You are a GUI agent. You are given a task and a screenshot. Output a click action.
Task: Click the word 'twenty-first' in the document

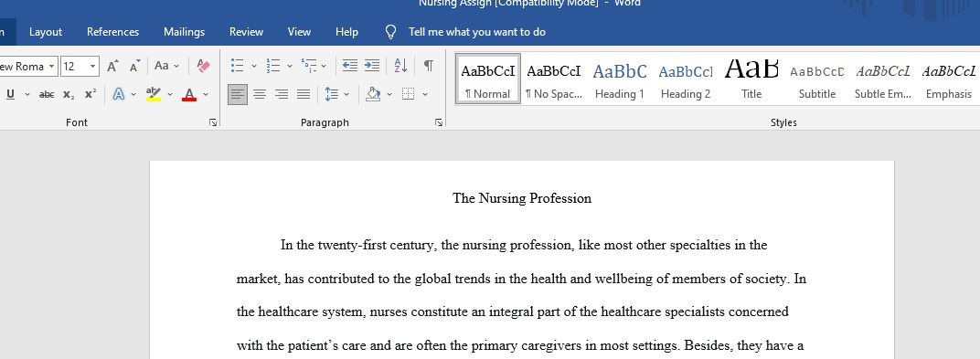click(x=352, y=246)
